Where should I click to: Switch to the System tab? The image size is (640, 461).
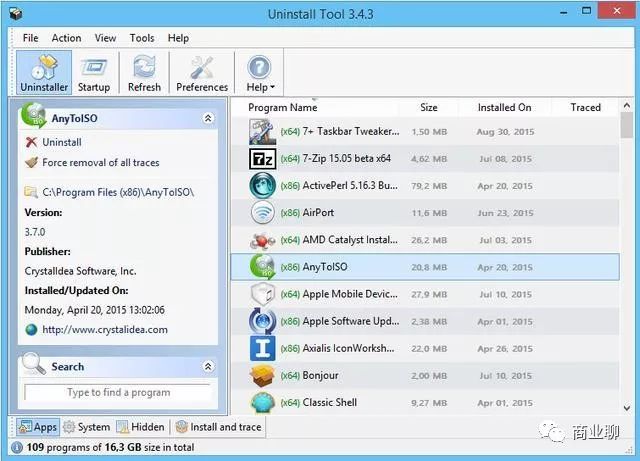[x=87, y=427]
